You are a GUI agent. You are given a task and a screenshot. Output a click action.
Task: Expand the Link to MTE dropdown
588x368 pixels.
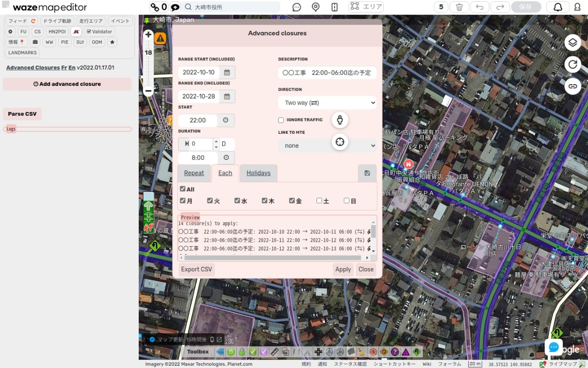tap(327, 145)
